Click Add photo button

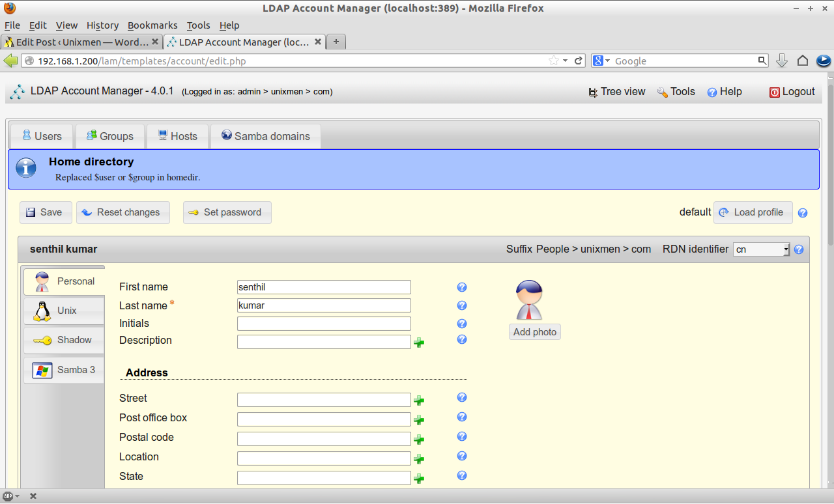(x=535, y=332)
